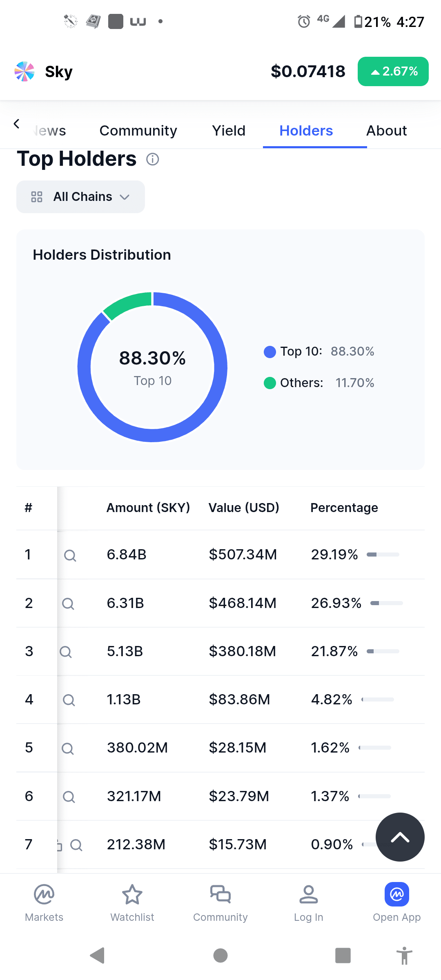Tap the green Others legend dot
441x980 pixels.
(x=270, y=383)
